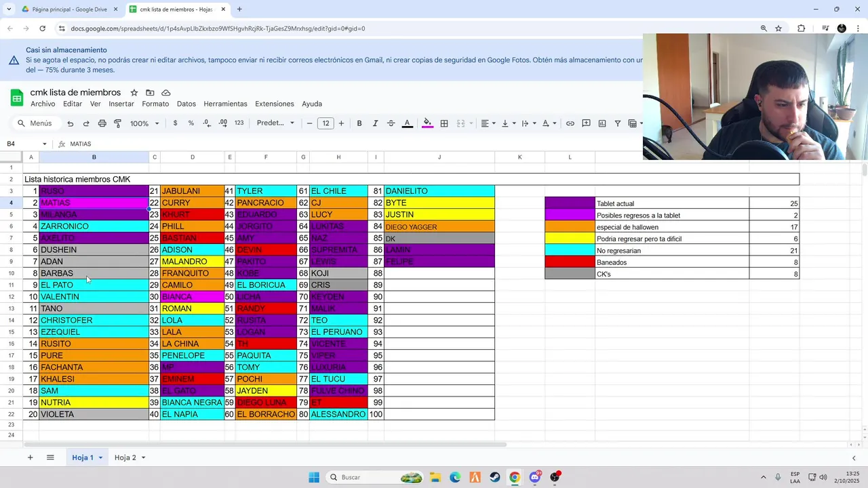Image resolution: width=868 pixels, height=488 pixels.
Task: Star the cmk lista de miembros document
Action: [x=134, y=93]
